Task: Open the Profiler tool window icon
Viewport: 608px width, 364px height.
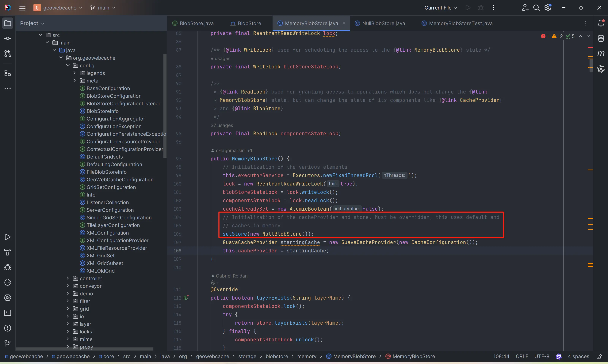Action: [8, 283]
